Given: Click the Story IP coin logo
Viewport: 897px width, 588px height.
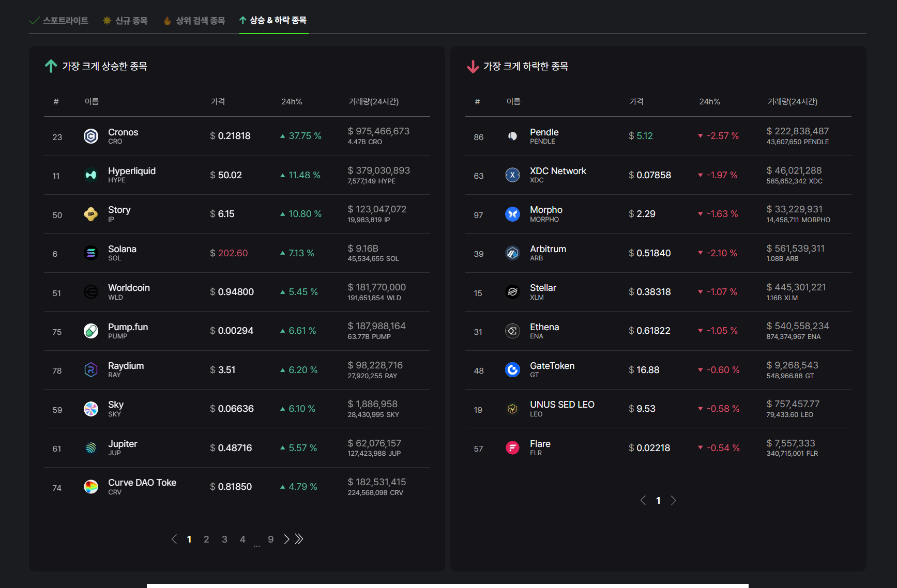Looking at the screenshot, I should (91, 214).
